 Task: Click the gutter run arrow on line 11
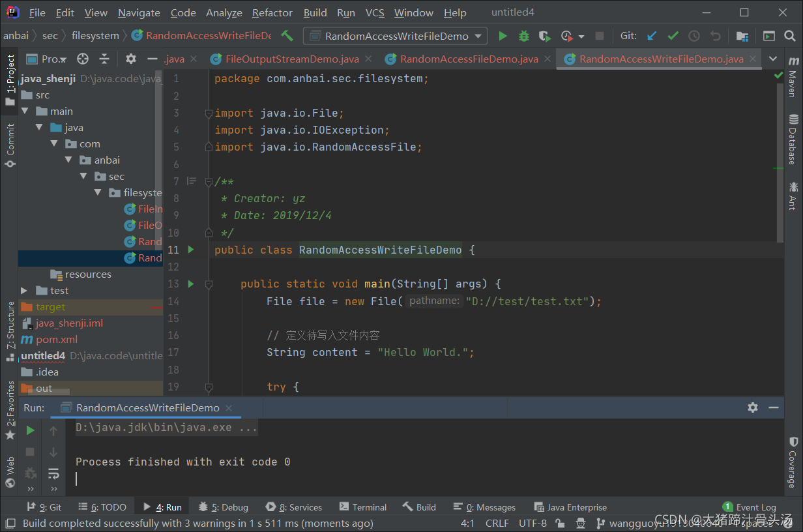[x=191, y=250]
